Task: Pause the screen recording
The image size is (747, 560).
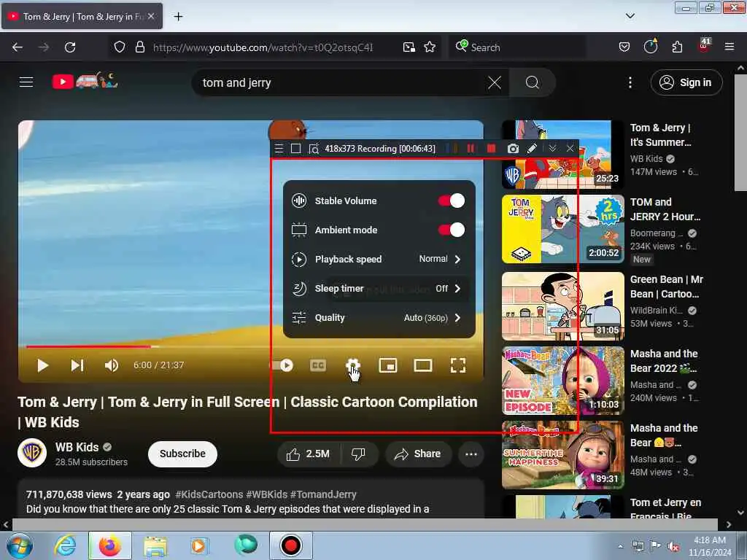Action: click(471, 149)
